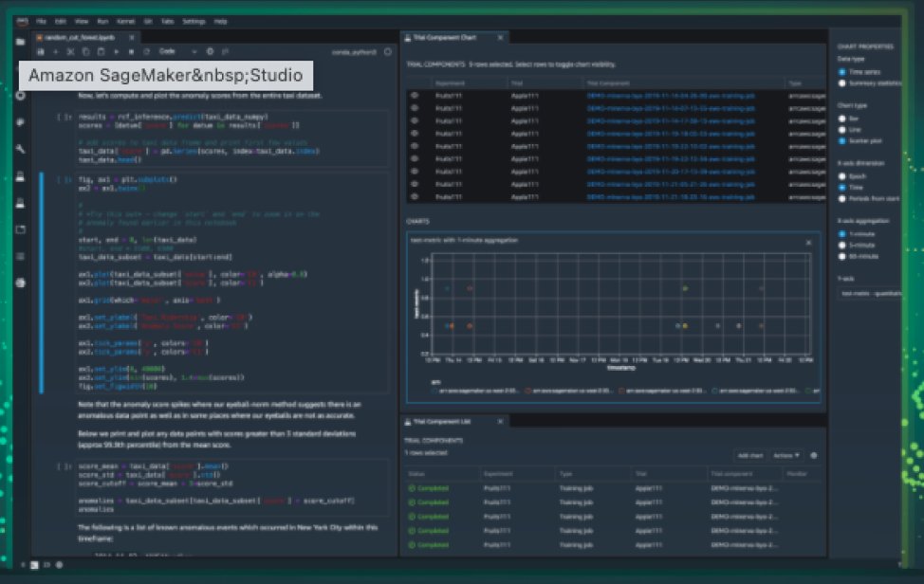The height and width of the screenshot is (584, 924).
Task: Open settings gear in Trial Component List
Action: pos(814,456)
